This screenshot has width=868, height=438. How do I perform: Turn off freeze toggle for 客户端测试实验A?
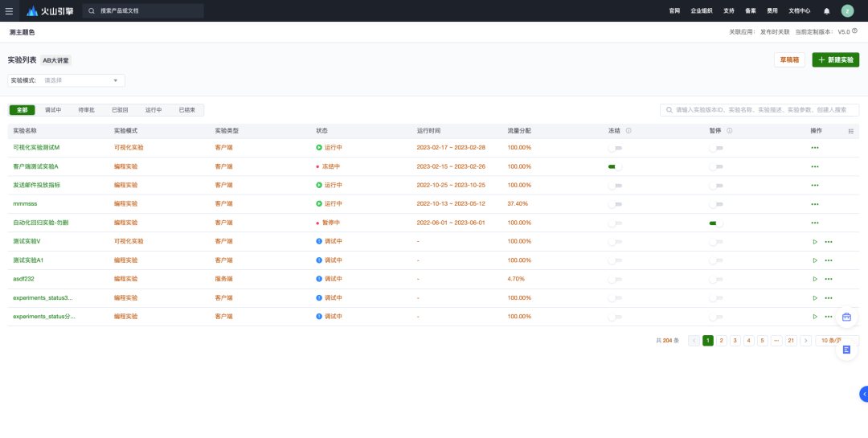coord(615,166)
